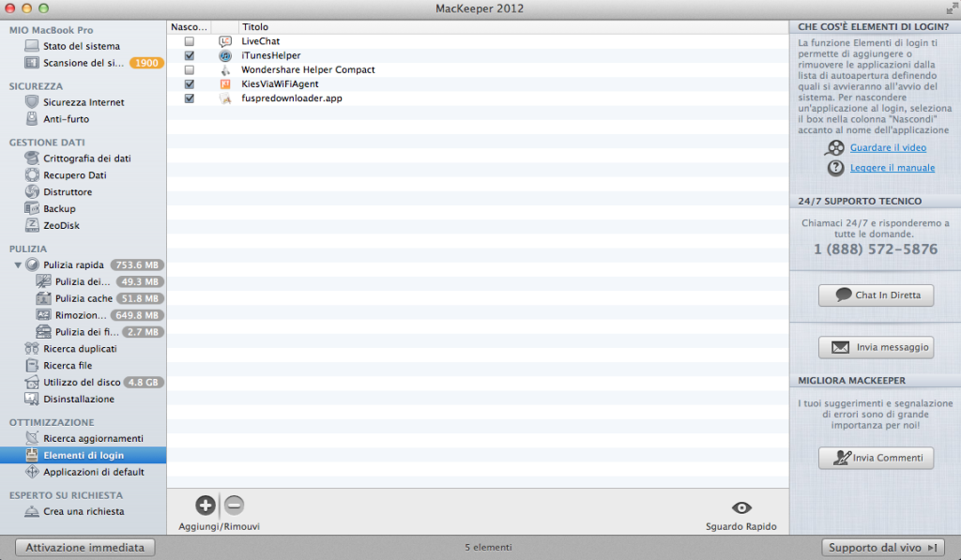Click the 753.6 MB cleanup badge
Viewport: 961px width, 560px height.
pyautogui.click(x=137, y=265)
